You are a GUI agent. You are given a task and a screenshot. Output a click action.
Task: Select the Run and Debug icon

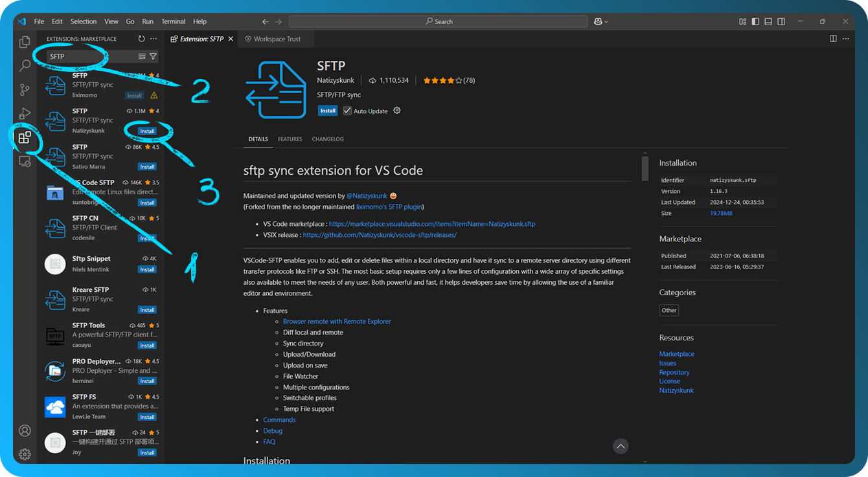(25, 113)
